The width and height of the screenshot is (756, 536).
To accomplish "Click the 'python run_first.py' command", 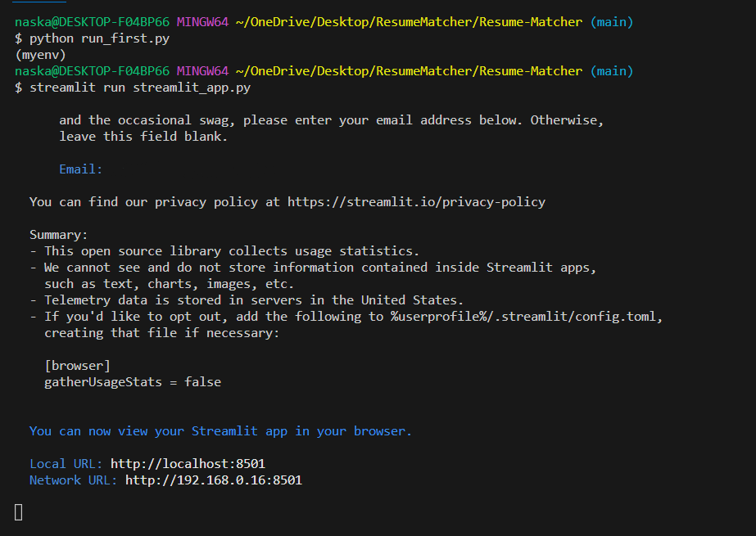I will click(100, 39).
